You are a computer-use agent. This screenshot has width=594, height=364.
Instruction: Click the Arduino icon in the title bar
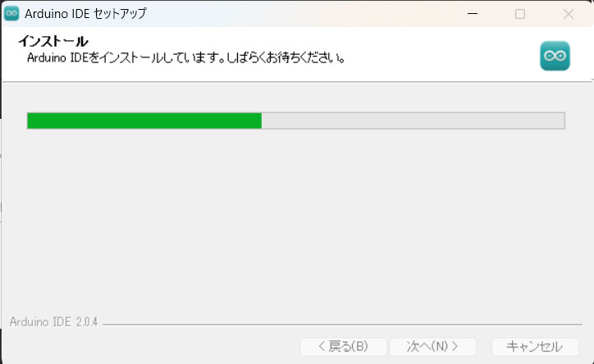tap(11, 14)
